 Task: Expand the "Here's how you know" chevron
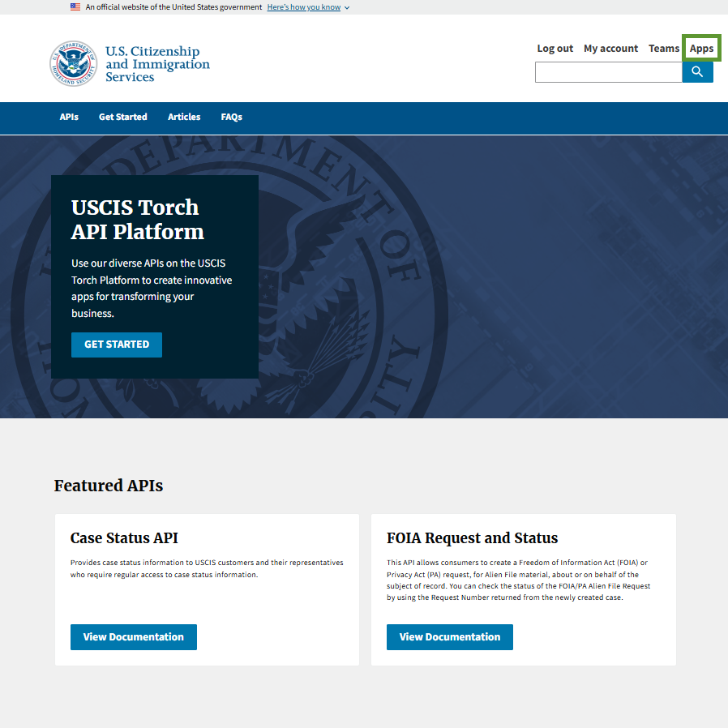pyautogui.click(x=347, y=8)
